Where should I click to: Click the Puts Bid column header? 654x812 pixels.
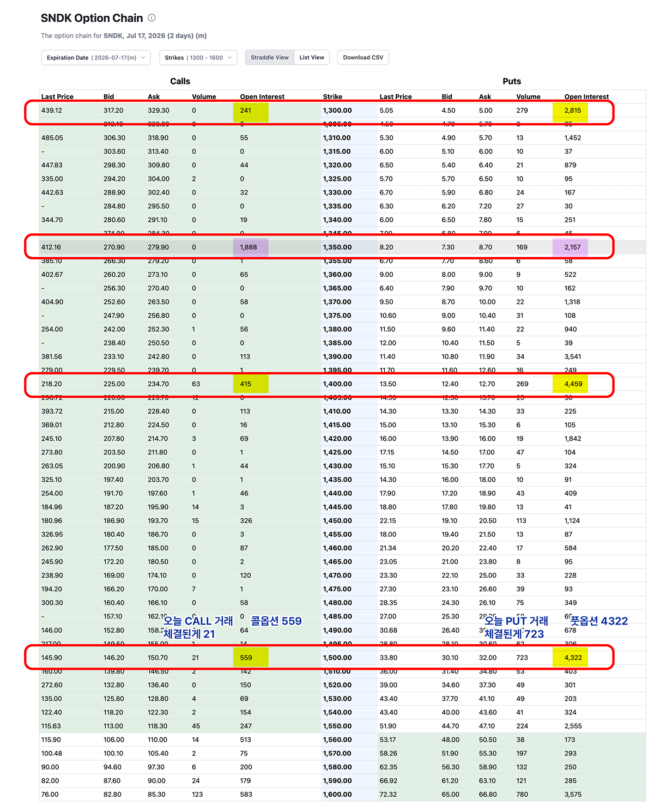447,96
